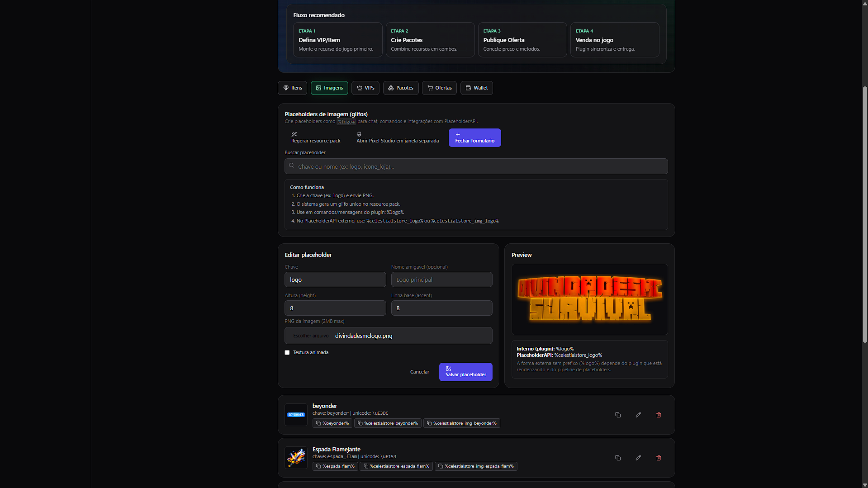868x488 pixels.
Task: Open the VIPs tab
Action: [365, 88]
